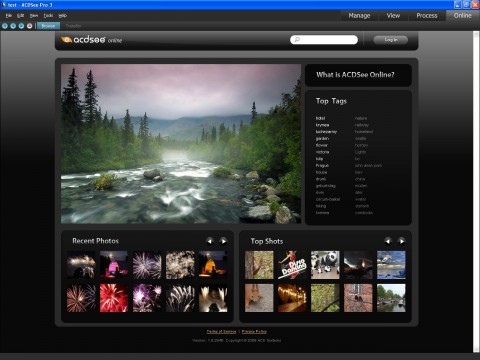
Task: Click the 'garden' tag in Top Tags
Action: pyautogui.click(x=322, y=138)
